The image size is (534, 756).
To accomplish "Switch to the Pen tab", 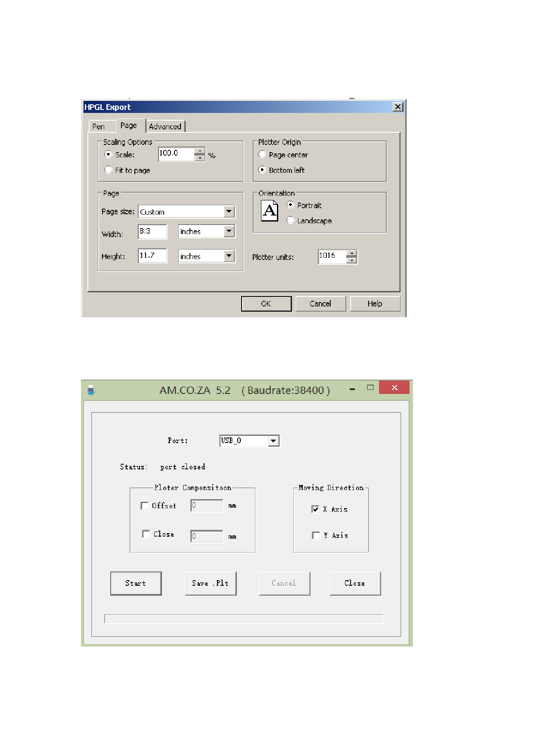I will coord(99,126).
